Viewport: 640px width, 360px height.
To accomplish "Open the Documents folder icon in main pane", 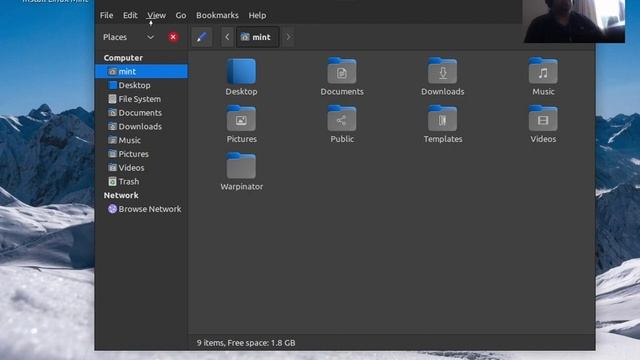I will tap(342, 71).
